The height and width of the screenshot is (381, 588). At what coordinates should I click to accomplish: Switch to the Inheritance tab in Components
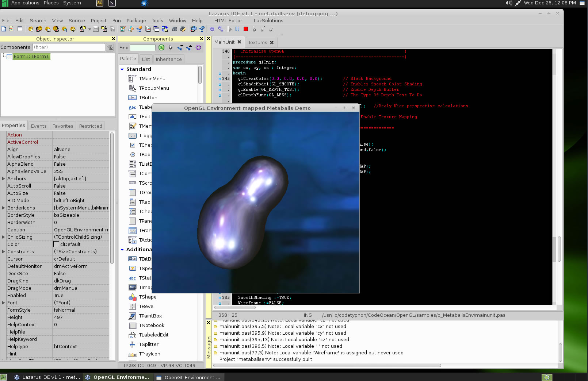coord(169,59)
